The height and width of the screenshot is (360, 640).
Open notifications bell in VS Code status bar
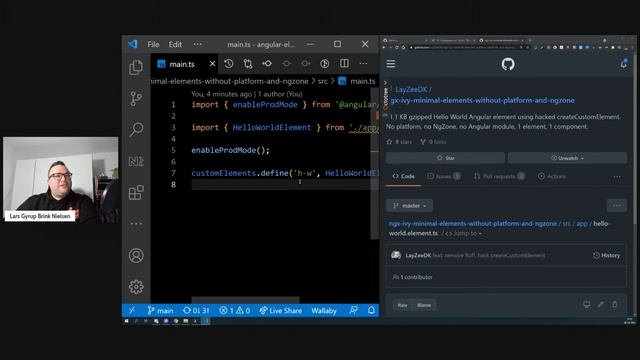click(x=371, y=311)
